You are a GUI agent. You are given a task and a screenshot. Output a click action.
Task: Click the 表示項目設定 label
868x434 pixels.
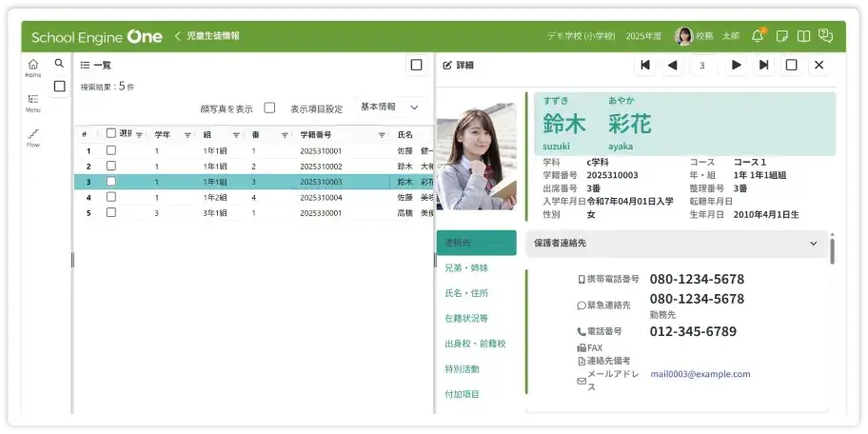(x=317, y=109)
